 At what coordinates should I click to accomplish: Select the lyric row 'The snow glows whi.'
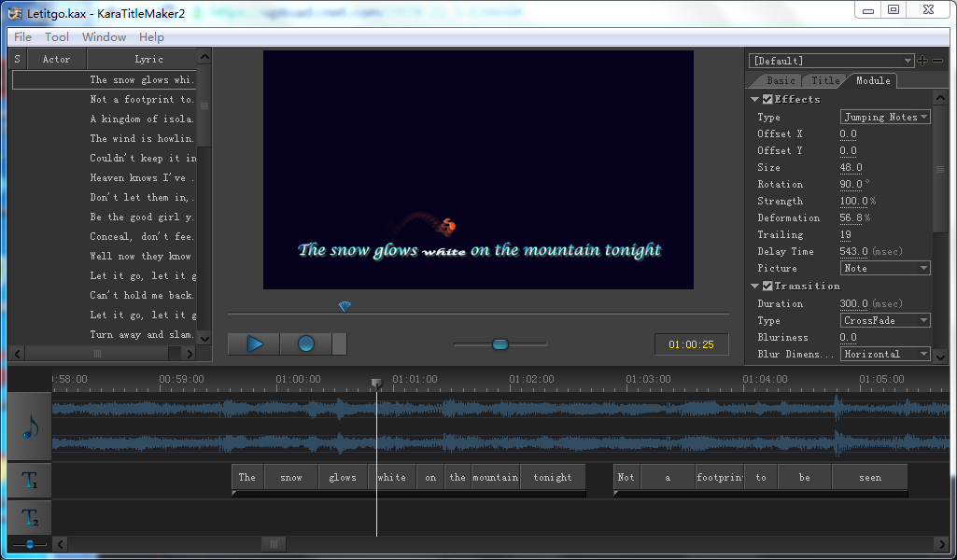[104, 80]
